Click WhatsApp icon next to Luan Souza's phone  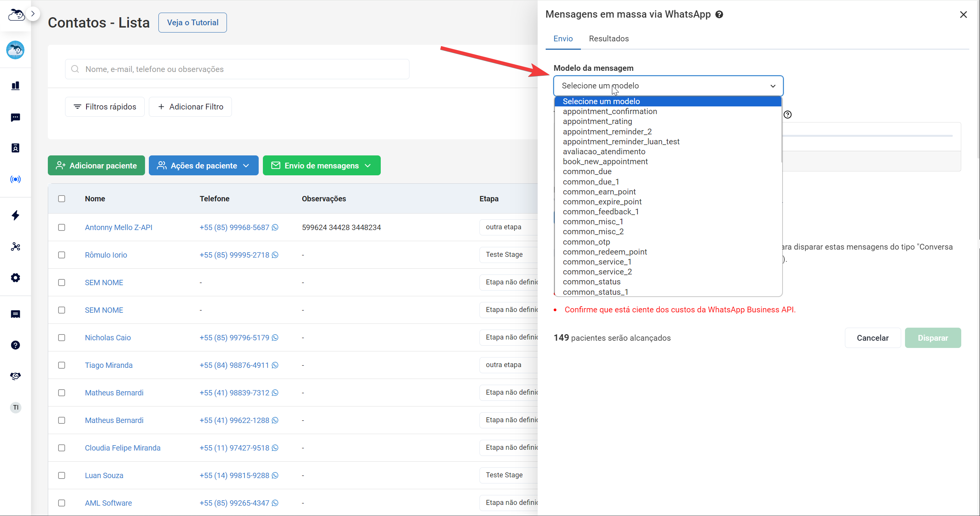[x=275, y=475]
